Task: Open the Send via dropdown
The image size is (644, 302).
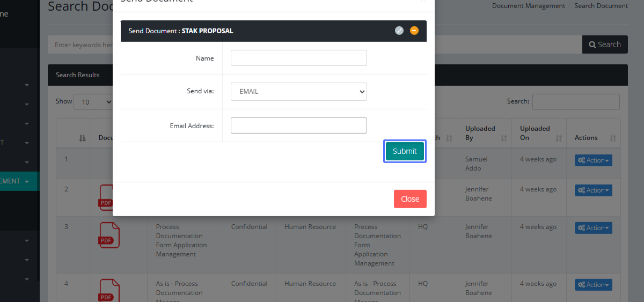Action: (298, 91)
